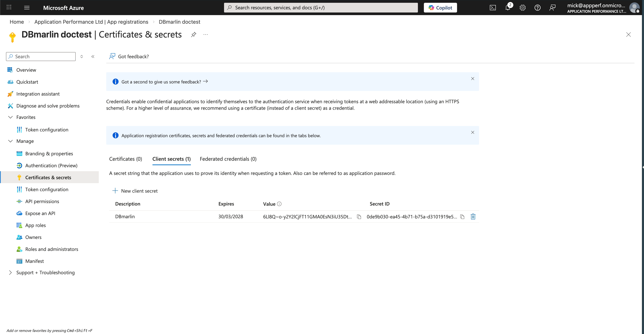This screenshot has width=644, height=334.
Task: Collapse the Manage section
Action: tap(10, 141)
